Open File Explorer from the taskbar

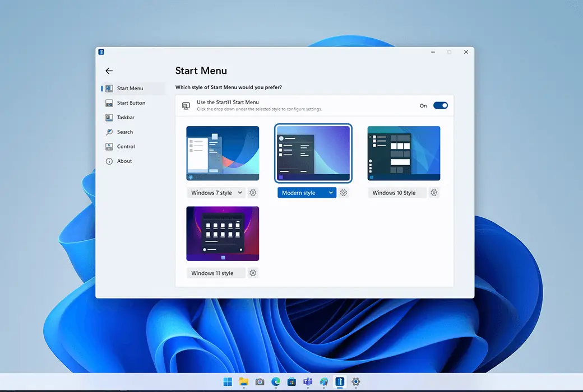point(243,381)
